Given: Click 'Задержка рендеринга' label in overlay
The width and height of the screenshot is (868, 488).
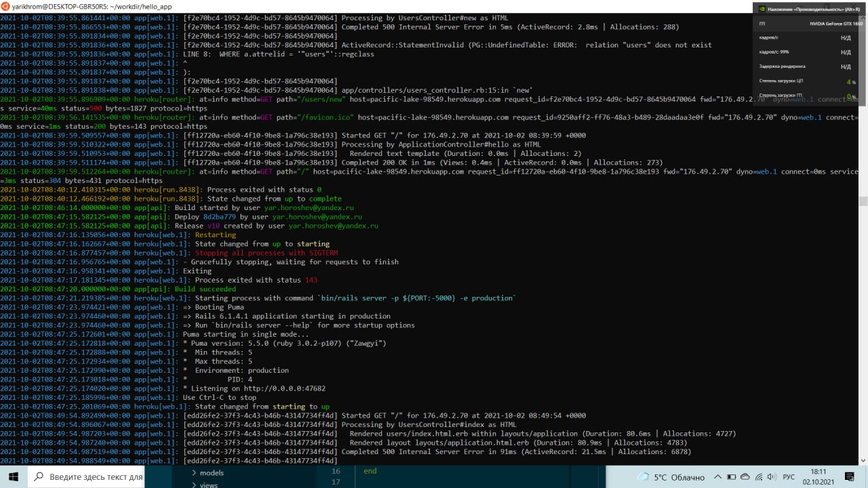Looking at the screenshot, I should click(782, 66).
